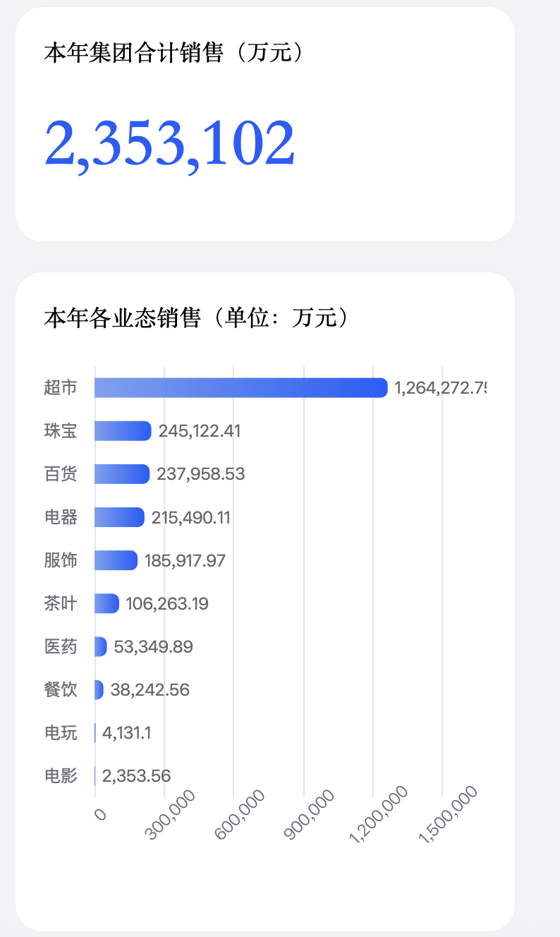Click the 百货 category axis label
The image size is (560, 937).
(x=61, y=474)
